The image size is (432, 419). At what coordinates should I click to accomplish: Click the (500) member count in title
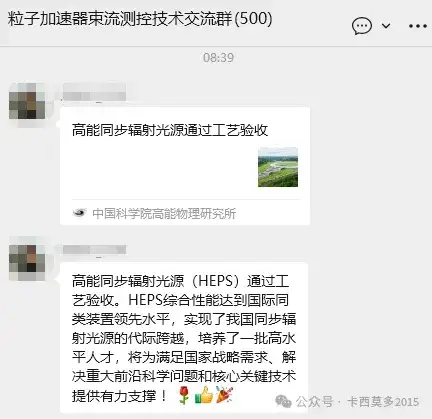pyautogui.click(x=253, y=19)
